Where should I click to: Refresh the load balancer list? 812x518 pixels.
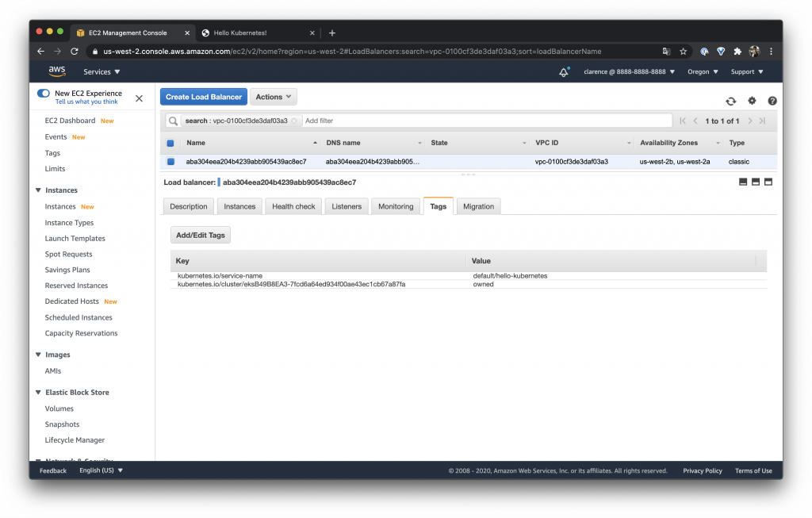point(730,101)
